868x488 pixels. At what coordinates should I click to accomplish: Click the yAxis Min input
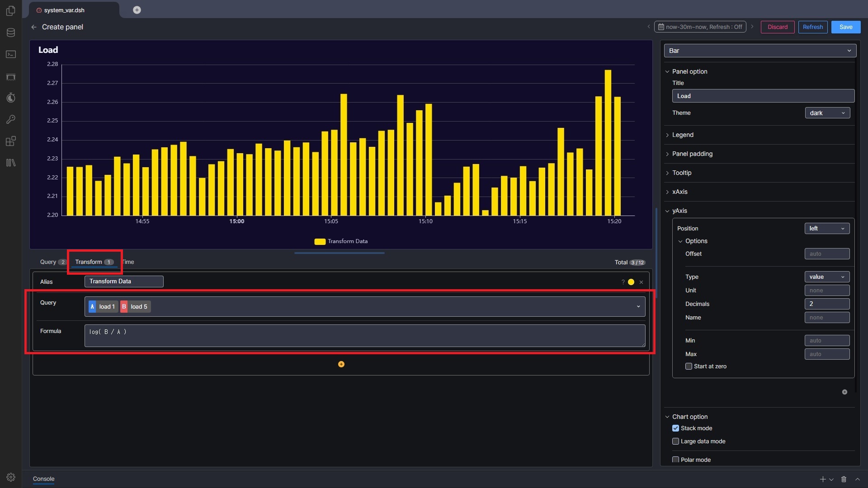point(827,341)
